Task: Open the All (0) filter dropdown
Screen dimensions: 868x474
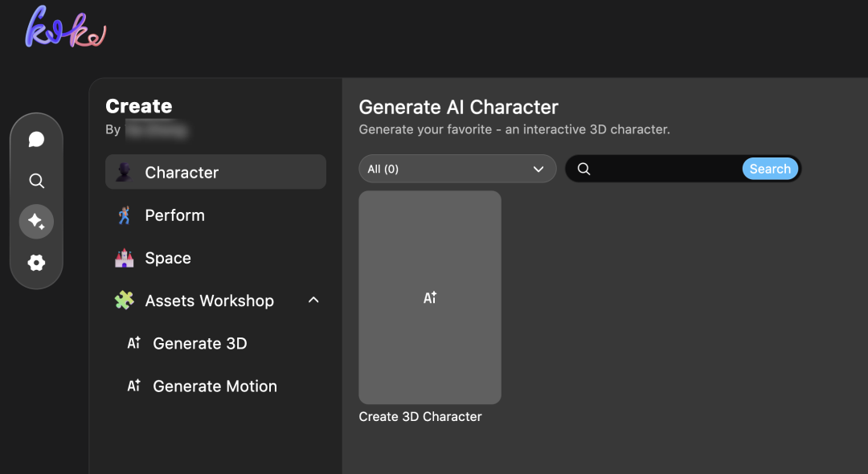Action: tap(457, 169)
